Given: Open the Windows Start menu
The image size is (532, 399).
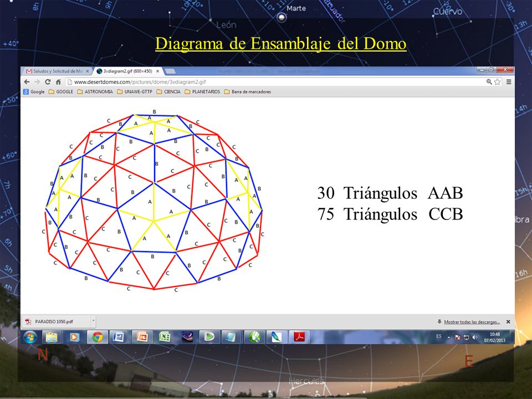Looking at the screenshot, I should (30, 337).
